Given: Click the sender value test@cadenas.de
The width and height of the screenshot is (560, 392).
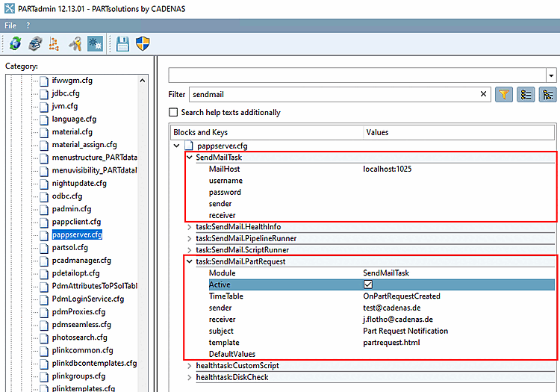Looking at the screenshot, I should [392, 308].
